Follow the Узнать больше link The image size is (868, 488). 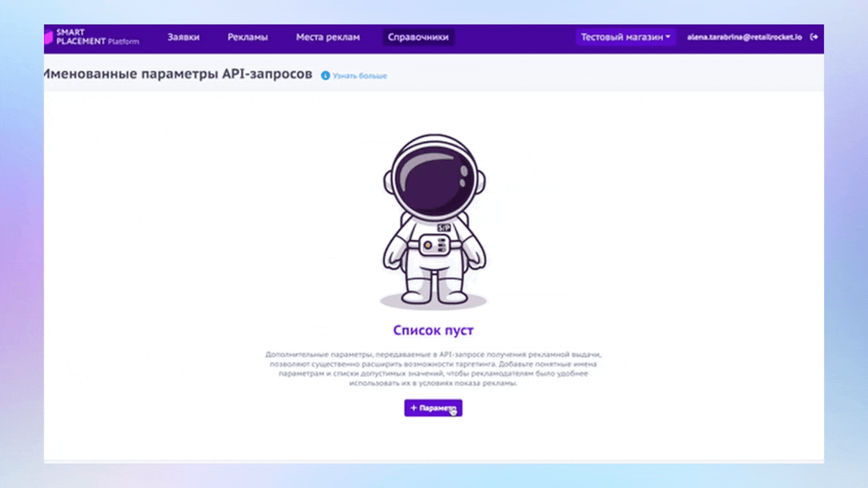click(359, 76)
